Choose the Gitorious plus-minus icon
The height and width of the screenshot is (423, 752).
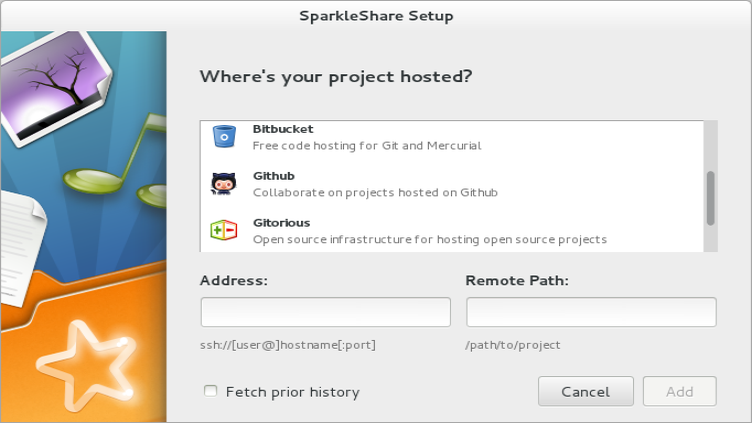click(x=223, y=230)
